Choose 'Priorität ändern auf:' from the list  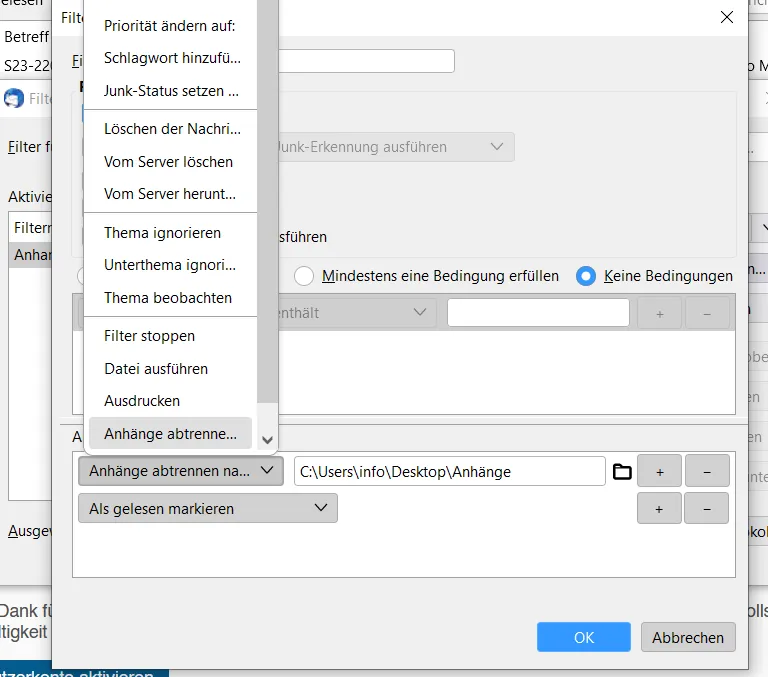click(x=169, y=26)
